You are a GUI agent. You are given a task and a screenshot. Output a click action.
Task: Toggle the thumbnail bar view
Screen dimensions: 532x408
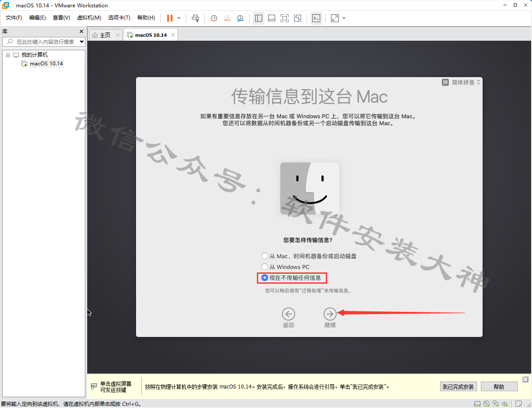point(272,18)
